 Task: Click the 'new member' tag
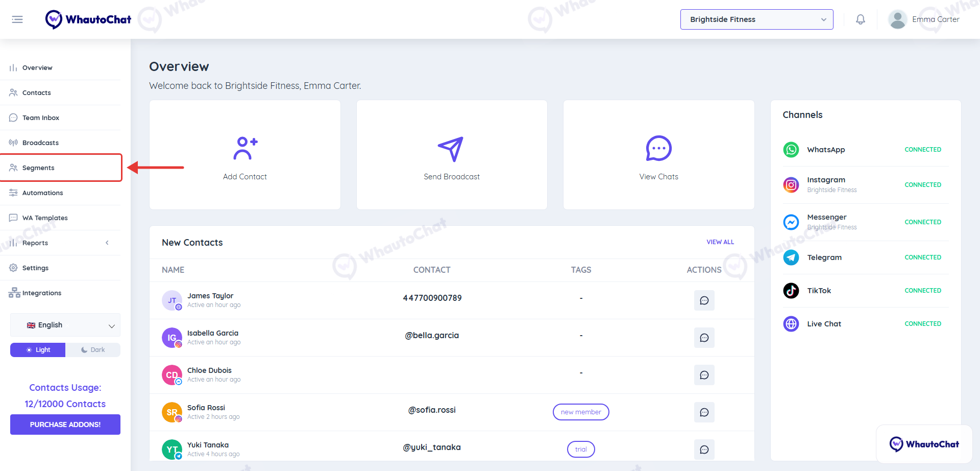click(581, 412)
